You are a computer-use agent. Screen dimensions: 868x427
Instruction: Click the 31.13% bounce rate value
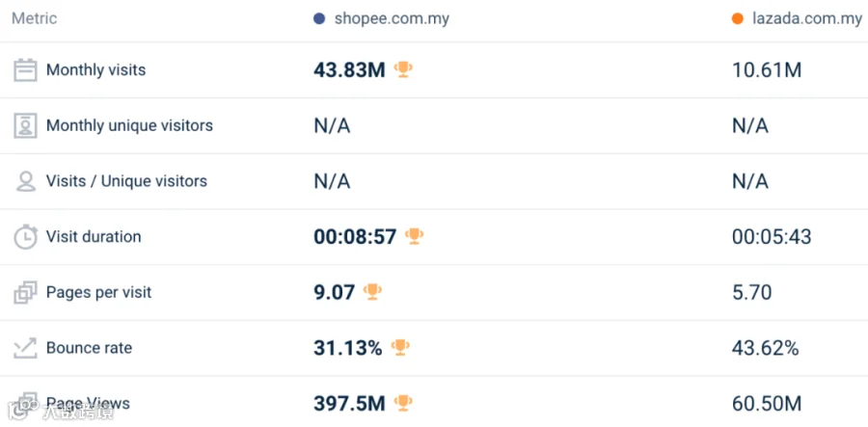coord(347,348)
